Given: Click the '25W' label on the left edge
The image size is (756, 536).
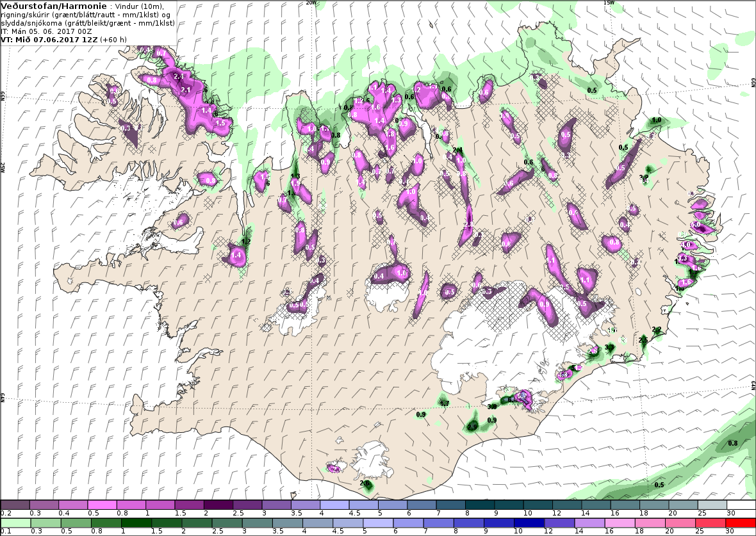Looking at the screenshot, I should tap(3, 166).
